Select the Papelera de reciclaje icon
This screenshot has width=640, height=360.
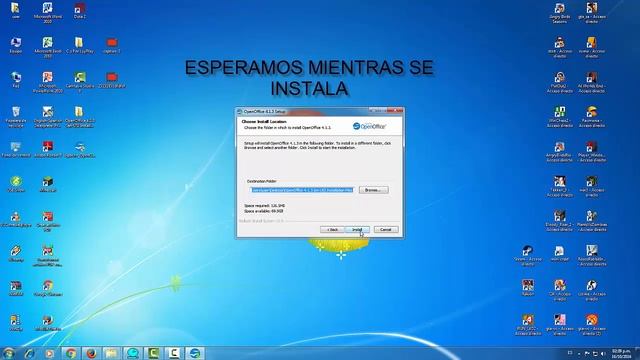click(x=16, y=117)
